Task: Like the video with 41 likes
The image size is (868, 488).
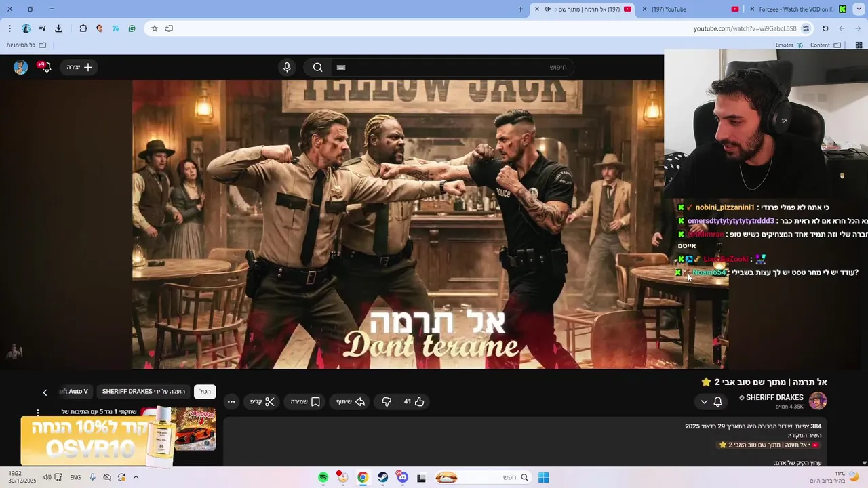Action: (x=414, y=401)
